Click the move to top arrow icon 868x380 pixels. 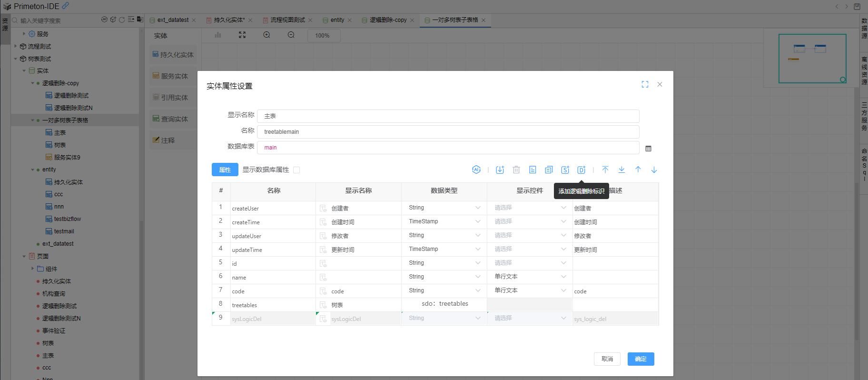pyautogui.click(x=605, y=170)
